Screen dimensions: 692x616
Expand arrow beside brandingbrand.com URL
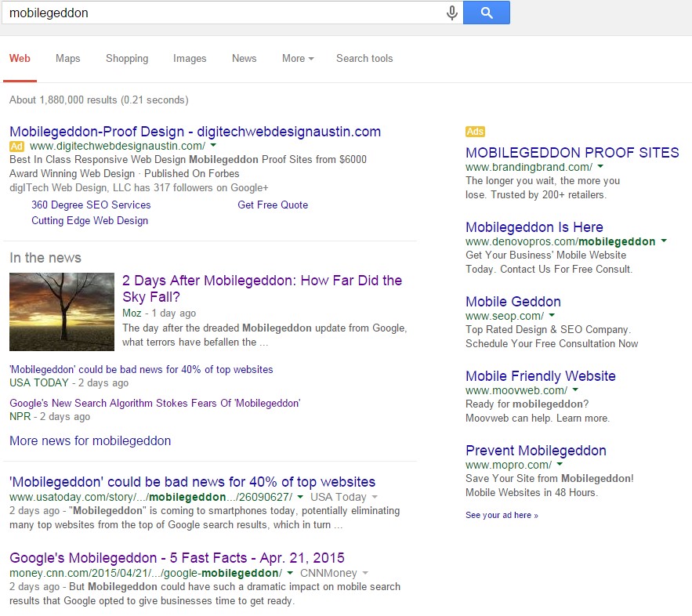(x=600, y=166)
